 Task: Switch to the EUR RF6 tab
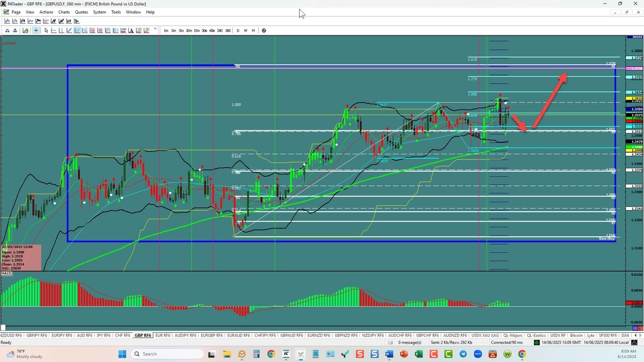click(x=163, y=335)
